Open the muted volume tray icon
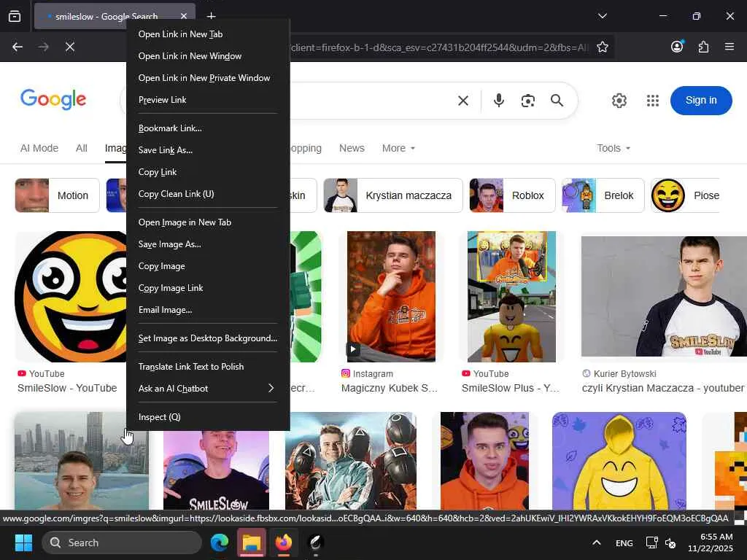Viewport: 747px width, 560px height. [x=670, y=542]
